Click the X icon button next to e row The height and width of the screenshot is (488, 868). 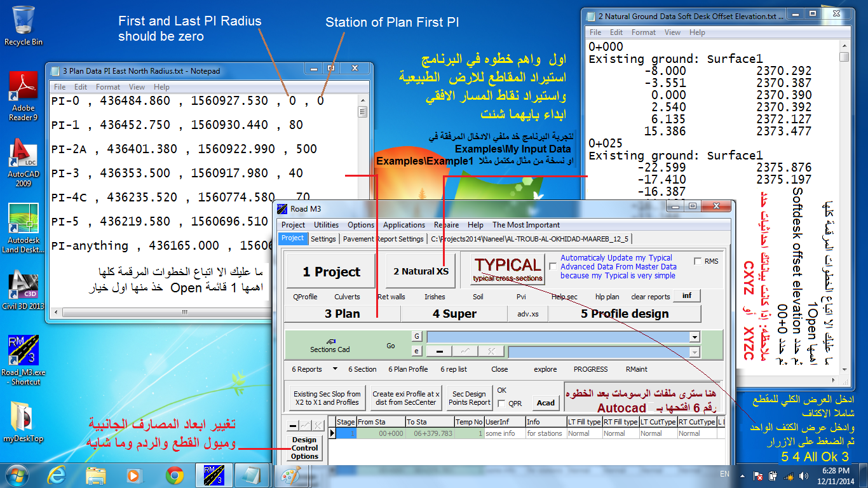[491, 351]
